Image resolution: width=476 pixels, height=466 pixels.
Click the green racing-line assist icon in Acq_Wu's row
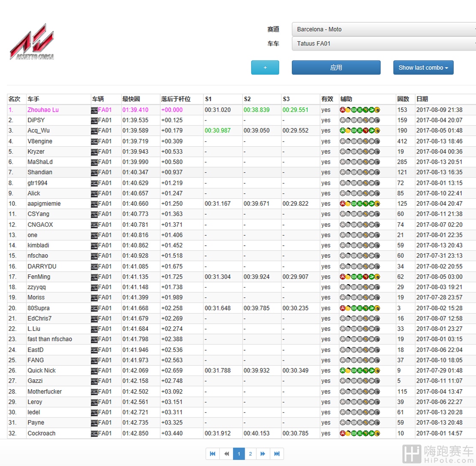[x=342, y=131]
